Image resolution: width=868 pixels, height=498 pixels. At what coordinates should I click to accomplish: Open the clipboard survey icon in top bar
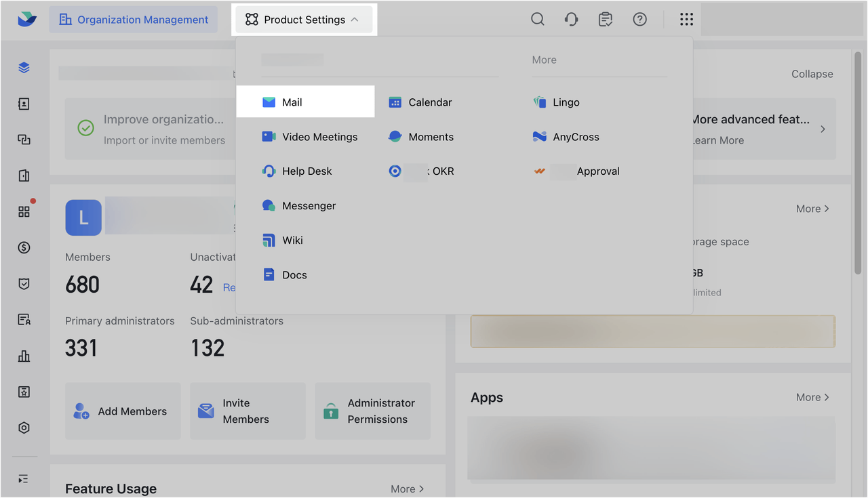click(x=605, y=19)
